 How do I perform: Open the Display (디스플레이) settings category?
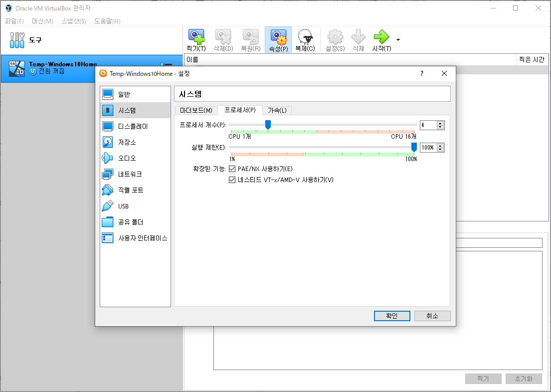point(135,126)
